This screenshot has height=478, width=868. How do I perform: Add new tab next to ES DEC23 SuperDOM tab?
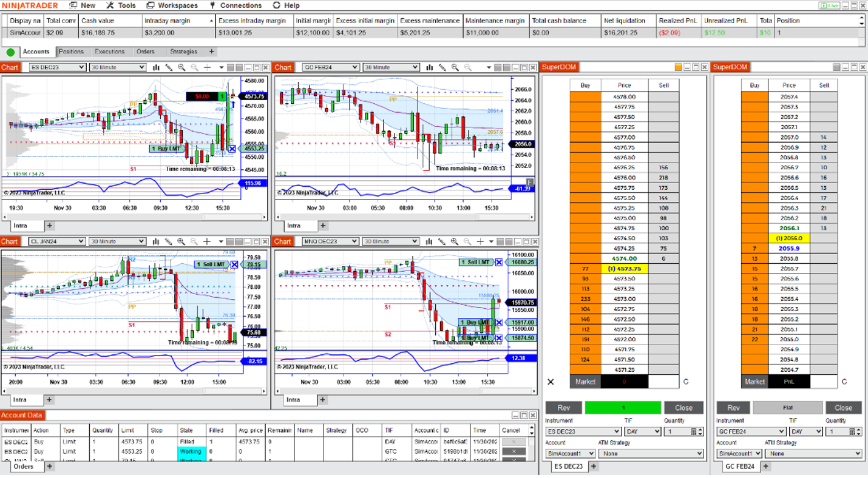click(x=594, y=466)
